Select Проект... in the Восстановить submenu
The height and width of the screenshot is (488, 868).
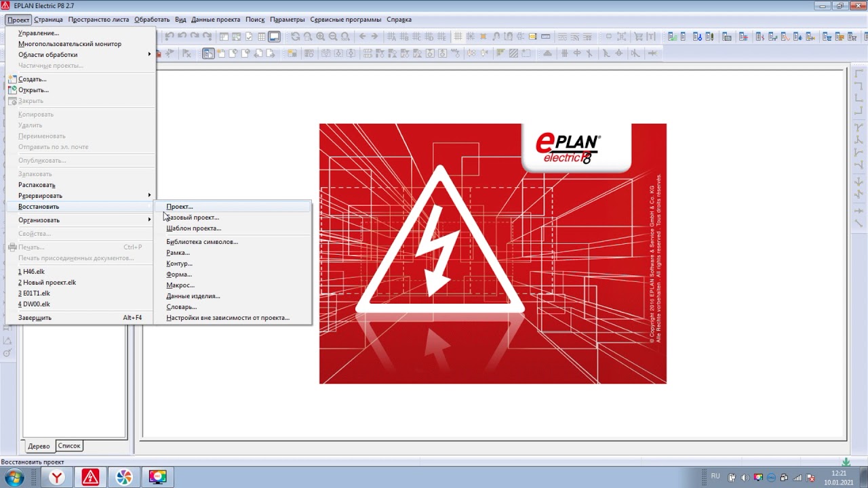point(180,207)
